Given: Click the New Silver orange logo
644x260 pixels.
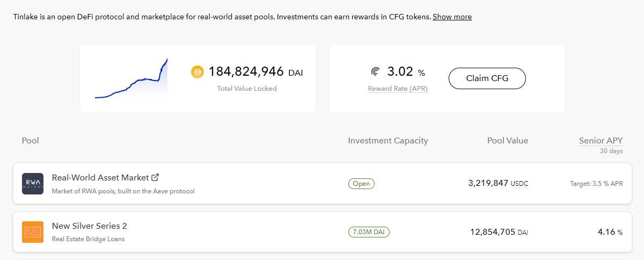Looking at the screenshot, I should click(x=32, y=232).
